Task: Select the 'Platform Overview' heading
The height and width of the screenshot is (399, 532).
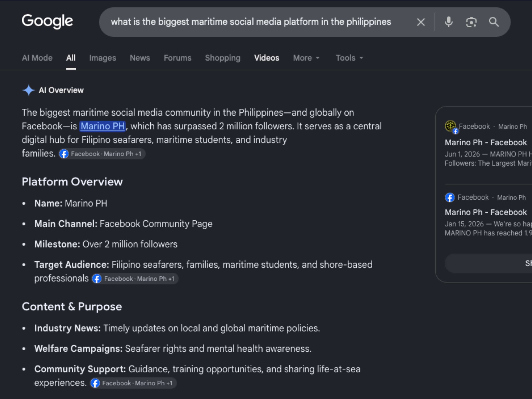Action: [x=72, y=182]
